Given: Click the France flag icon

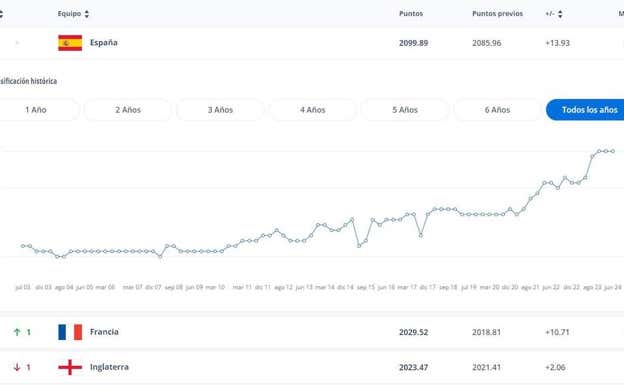Looking at the screenshot, I should (x=70, y=332).
